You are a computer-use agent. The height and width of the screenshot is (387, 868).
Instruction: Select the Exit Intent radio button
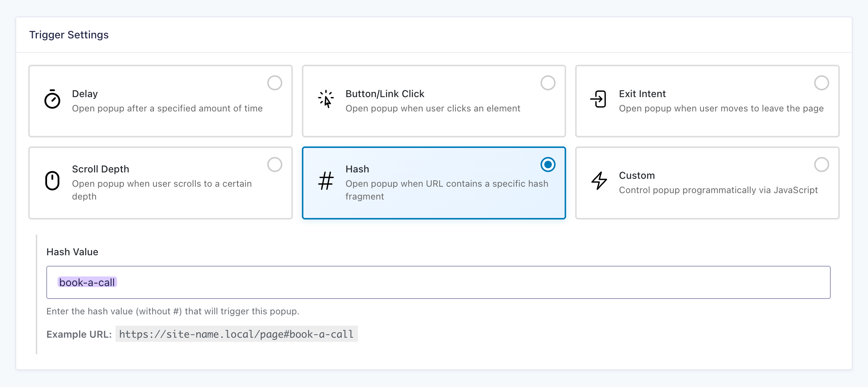click(821, 83)
